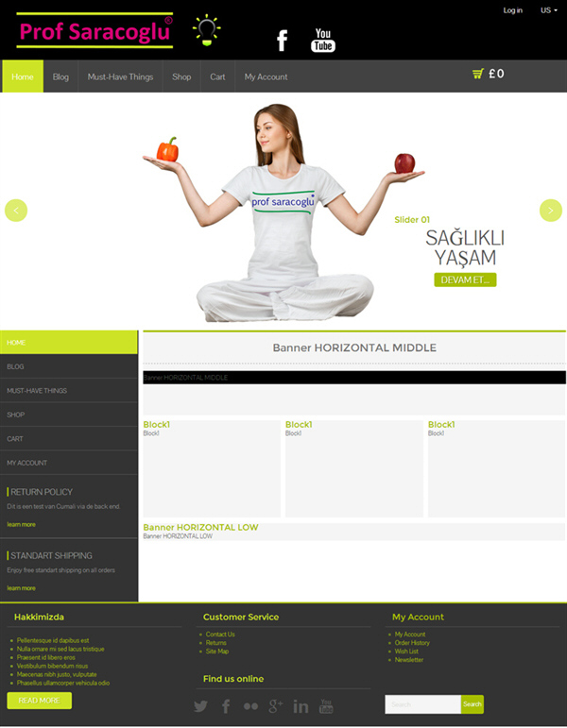Open the Wish List footer link
Screen dimensions: 567x728
[406, 651]
